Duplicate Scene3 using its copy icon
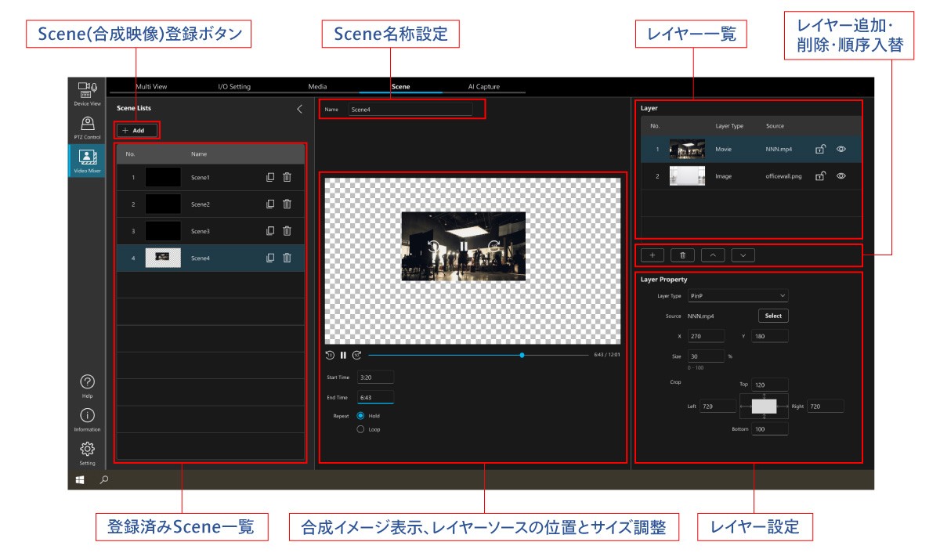 [x=270, y=231]
